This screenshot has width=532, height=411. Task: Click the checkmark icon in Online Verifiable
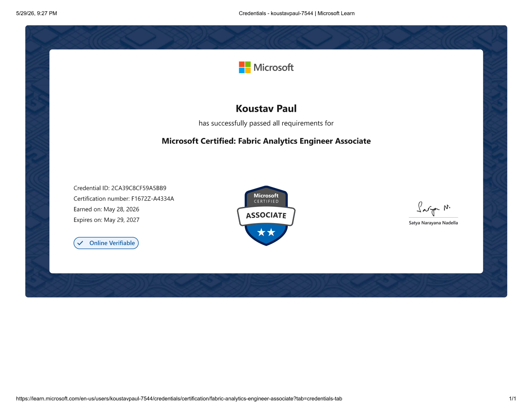coord(80,243)
